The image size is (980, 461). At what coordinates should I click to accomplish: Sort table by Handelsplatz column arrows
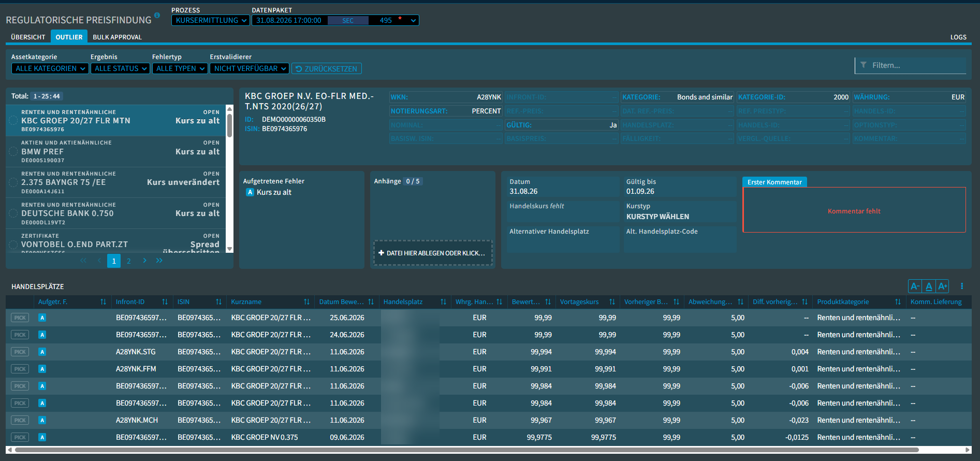pos(443,301)
